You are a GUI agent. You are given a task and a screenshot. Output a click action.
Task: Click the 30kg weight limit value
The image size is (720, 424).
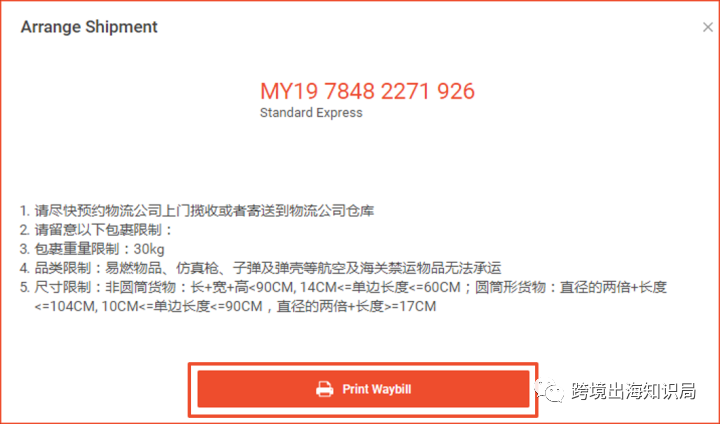[149, 249]
